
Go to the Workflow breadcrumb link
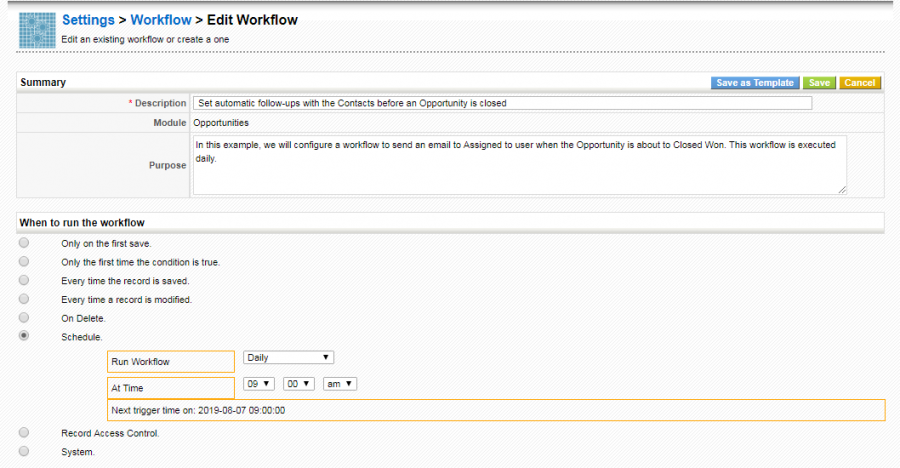tap(160, 20)
